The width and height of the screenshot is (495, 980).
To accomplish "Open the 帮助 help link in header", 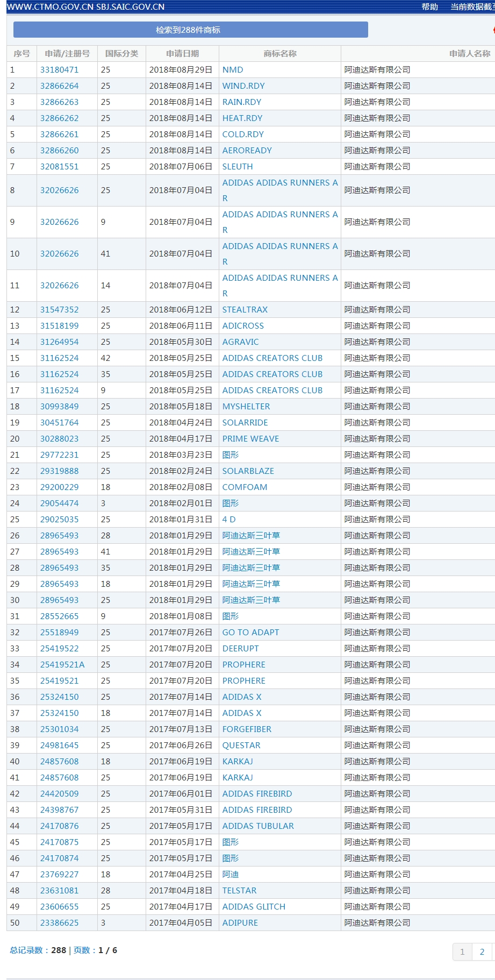I will click(x=429, y=7).
